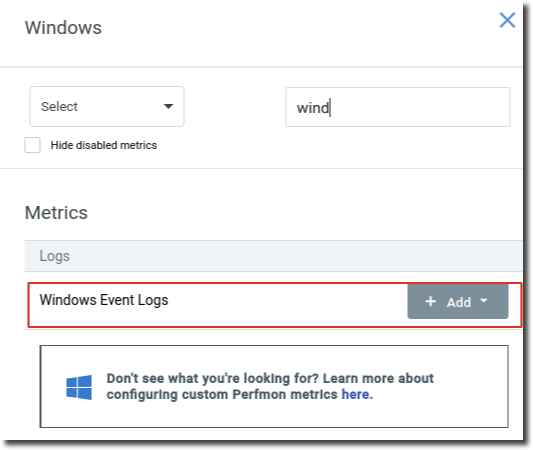
Task: Follow the here link for Perfmon metrics
Action: 355,395
